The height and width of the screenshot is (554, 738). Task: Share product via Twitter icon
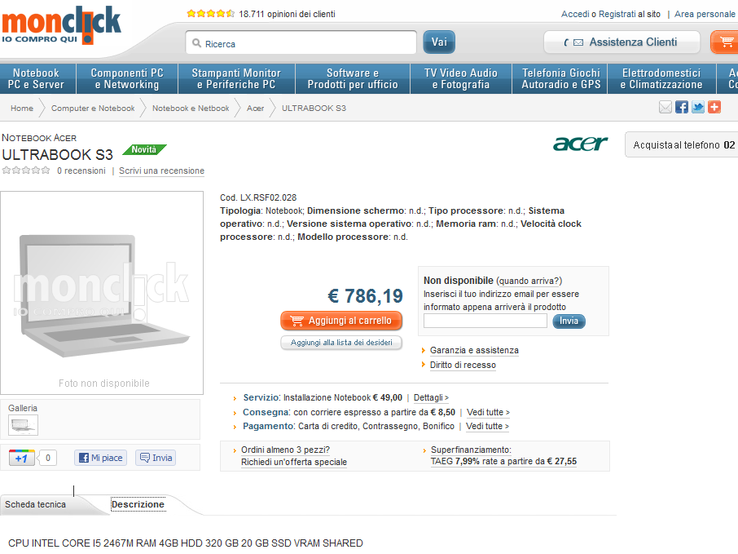click(698, 107)
